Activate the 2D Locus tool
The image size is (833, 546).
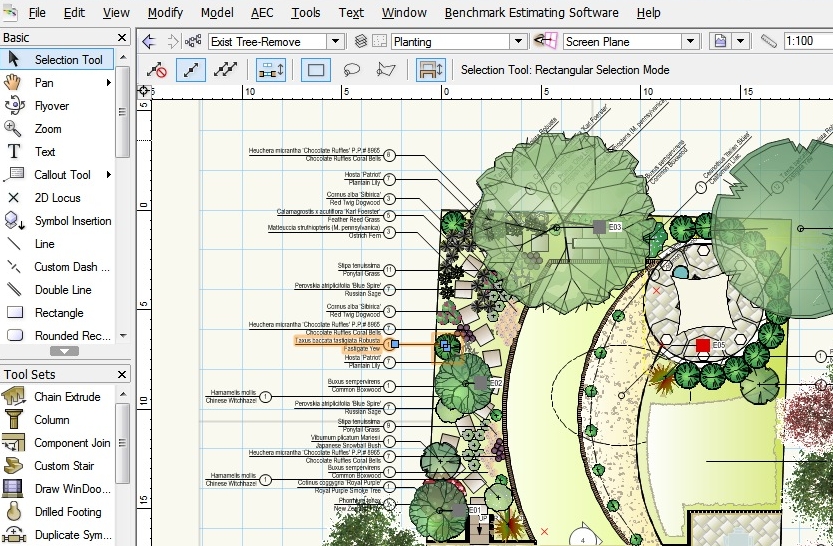pos(57,198)
